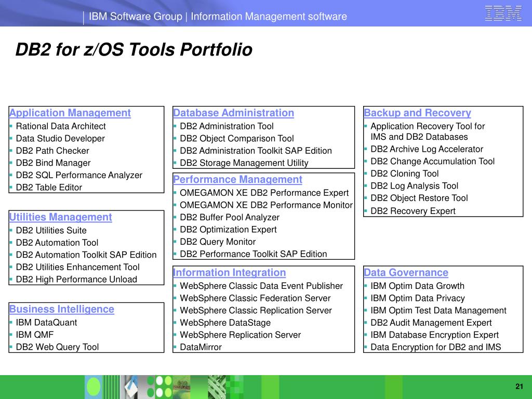Image resolution: width=532 pixels, height=399 pixels.
Task: Follow the Business Intelligence heading link
Action: click(62, 309)
